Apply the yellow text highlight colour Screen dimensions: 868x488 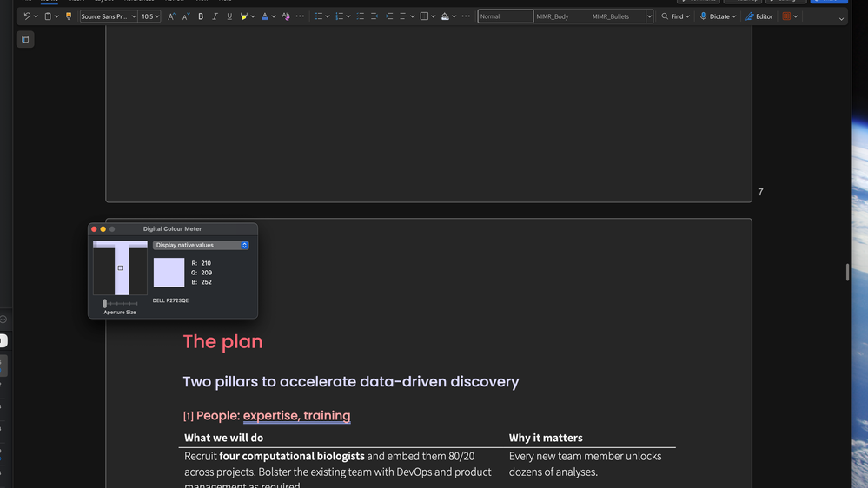243,16
